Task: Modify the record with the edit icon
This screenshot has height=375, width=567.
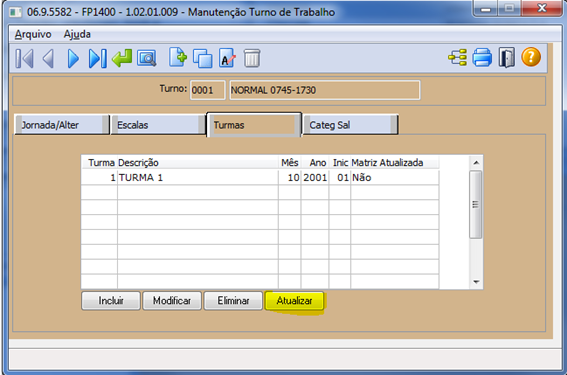Action: pyautogui.click(x=227, y=58)
